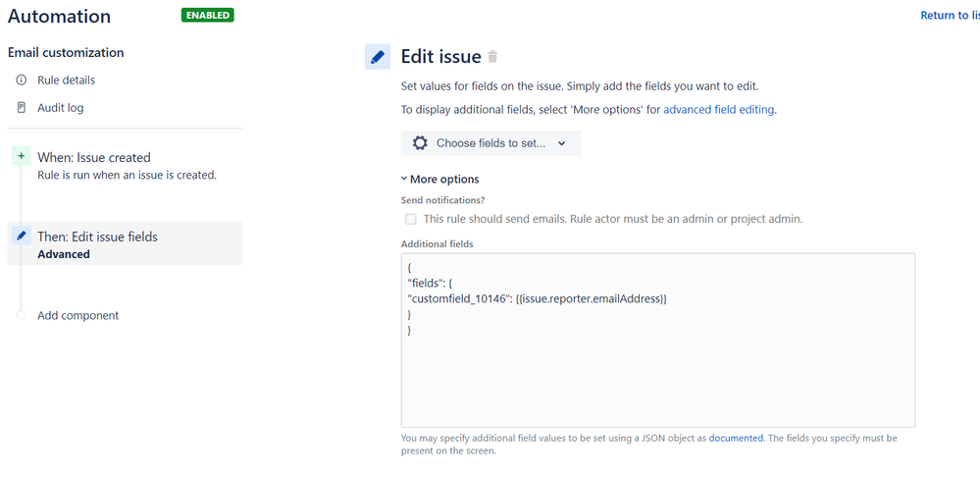Image resolution: width=980 pixels, height=479 pixels.
Task: Click the gear icon in Choose fields to set
Action: [420, 143]
